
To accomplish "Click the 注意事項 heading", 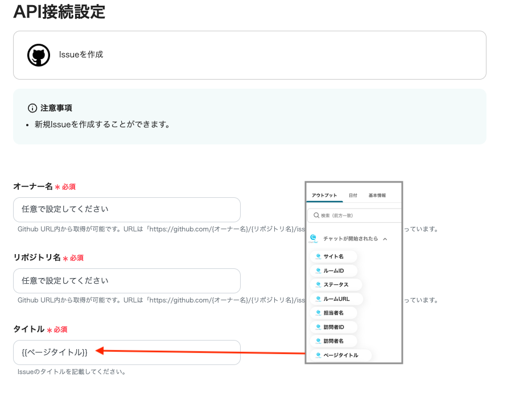I will [56, 108].
